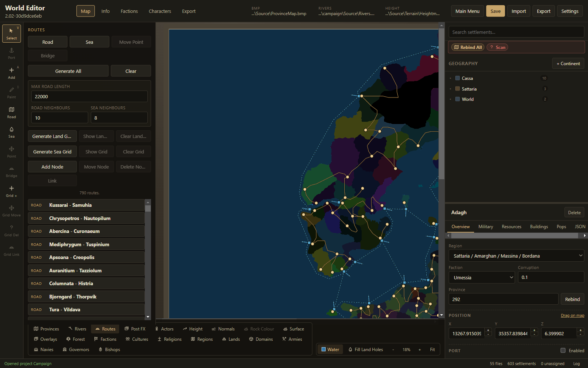Toggle the Surface layer
Image resolution: width=588 pixels, height=368 pixels.
[294, 329]
